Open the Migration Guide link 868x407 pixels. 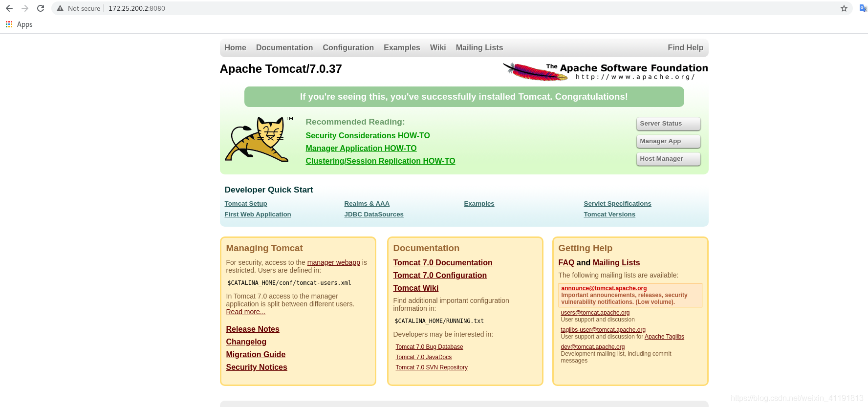coord(256,354)
